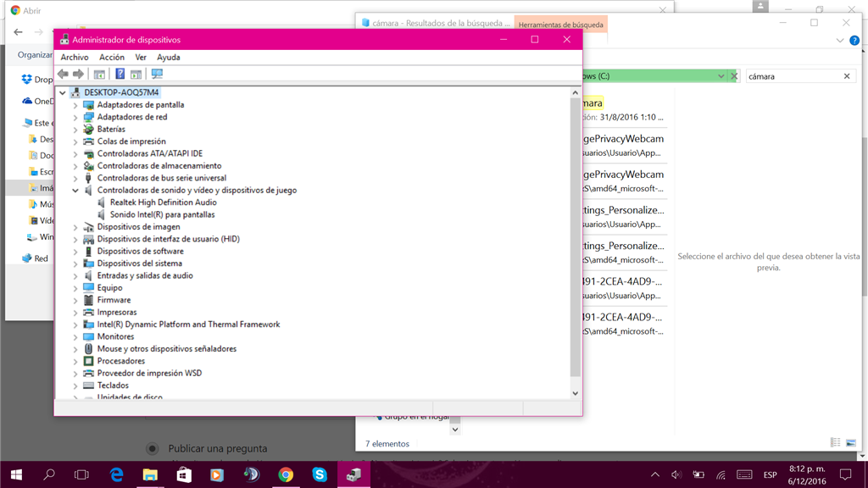Open taskbar search magnifier
Screen dimensions: 868x488
click(48, 474)
